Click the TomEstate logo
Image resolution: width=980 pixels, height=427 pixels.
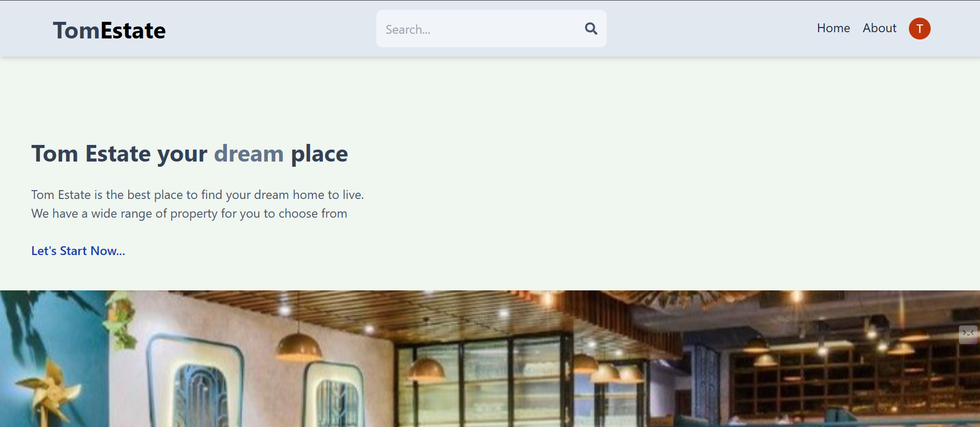109,30
